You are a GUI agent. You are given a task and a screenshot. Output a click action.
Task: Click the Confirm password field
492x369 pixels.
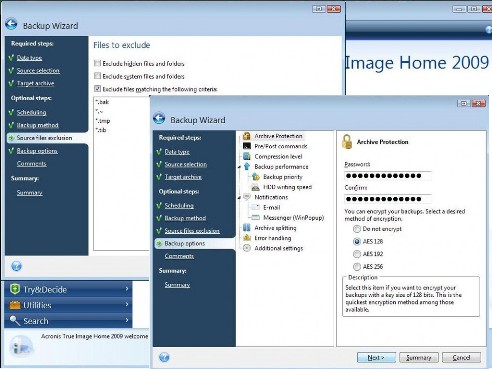[388, 199]
